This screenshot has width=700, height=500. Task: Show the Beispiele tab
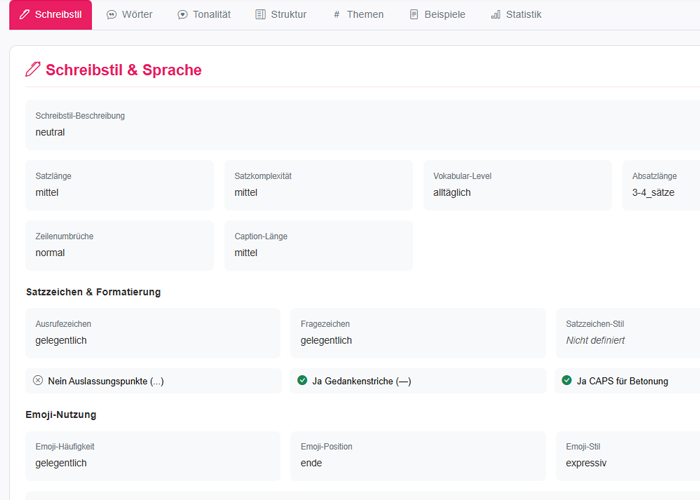(x=438, y=15)
